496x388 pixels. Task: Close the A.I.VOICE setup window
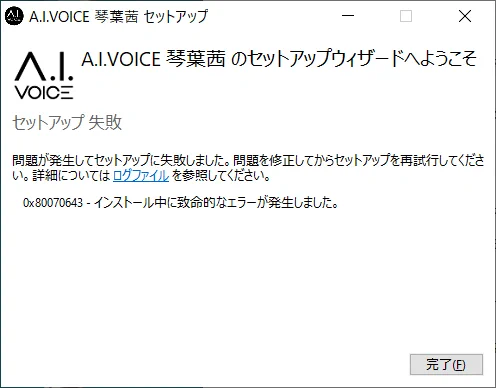click(x=465, y=16)
